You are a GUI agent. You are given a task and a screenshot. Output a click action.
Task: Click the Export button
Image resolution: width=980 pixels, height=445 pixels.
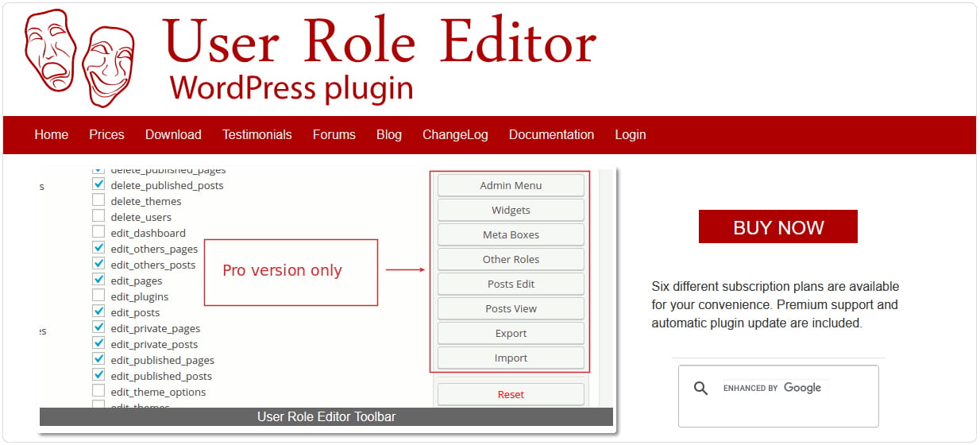pos(511,333)
